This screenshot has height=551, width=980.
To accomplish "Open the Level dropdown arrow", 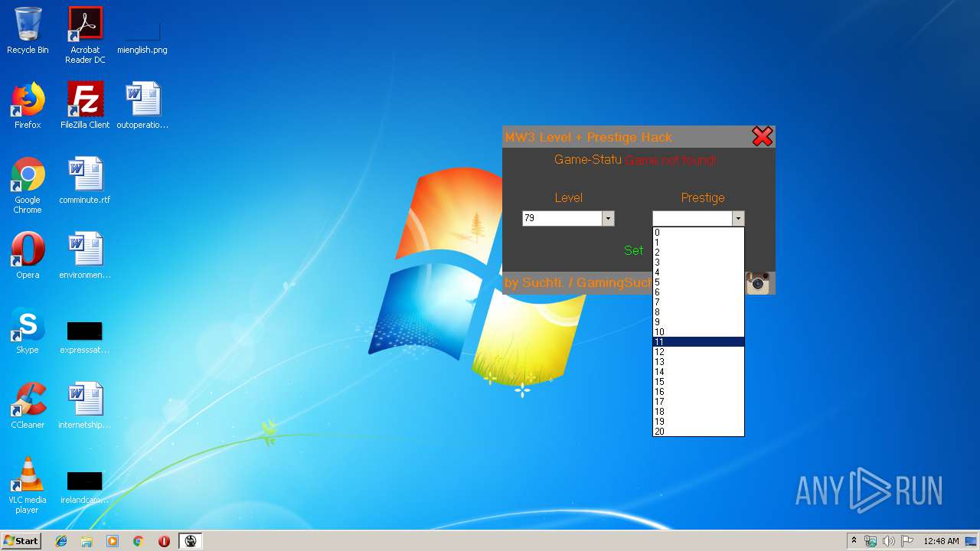I will (608, 219).
